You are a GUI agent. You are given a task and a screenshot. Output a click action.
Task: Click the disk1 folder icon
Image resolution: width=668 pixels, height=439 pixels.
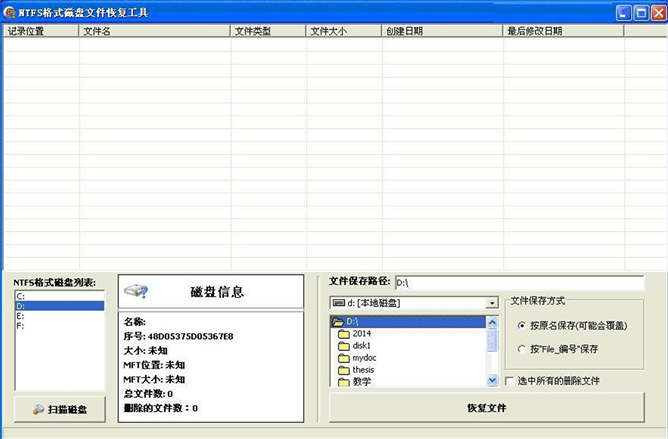(x=343, y=346)
